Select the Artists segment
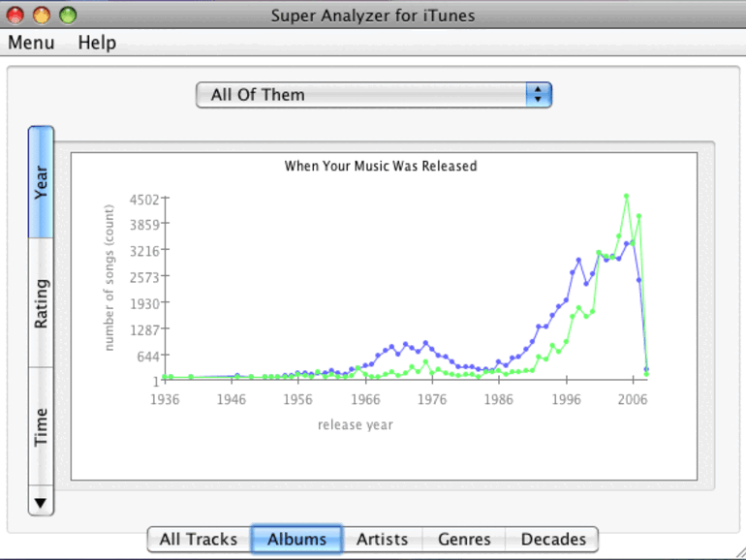This screenshot has height=560, width=746. pyautogui.click(x=382, y=539)
